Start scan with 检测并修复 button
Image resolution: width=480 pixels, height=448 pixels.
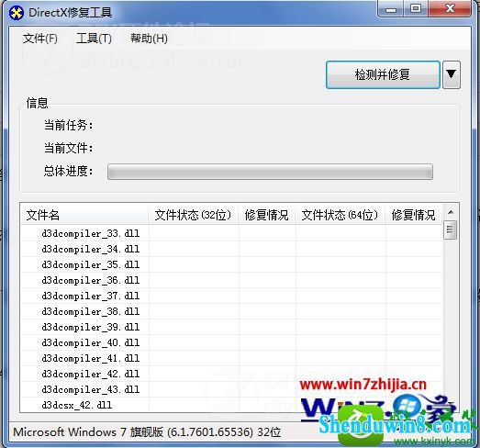[383, 74]
